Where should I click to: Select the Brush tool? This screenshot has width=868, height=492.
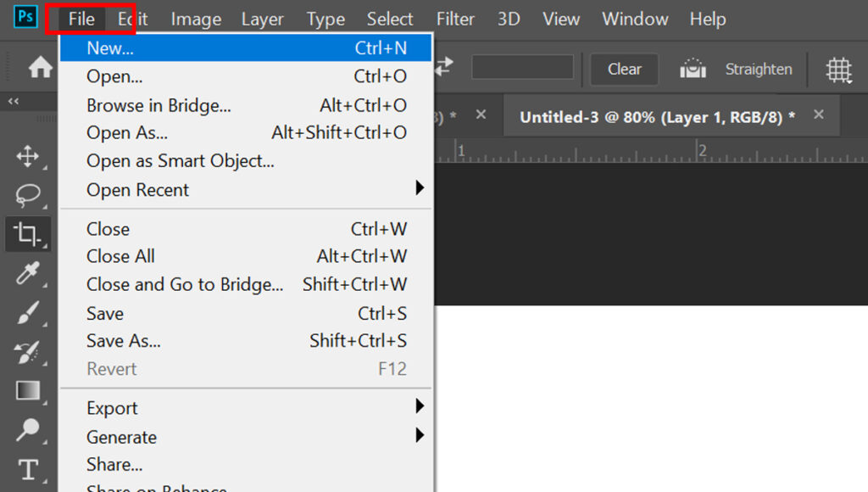pos(28,312)
